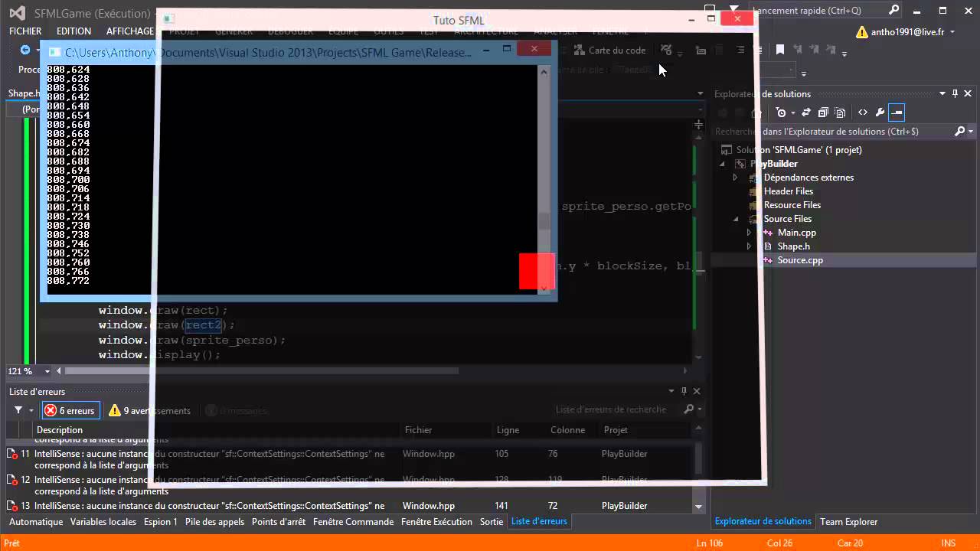Click the console window vertical scrollbar thumb
Image resolution: width=980 pixels, height=551 pixels.
point(544,221)
